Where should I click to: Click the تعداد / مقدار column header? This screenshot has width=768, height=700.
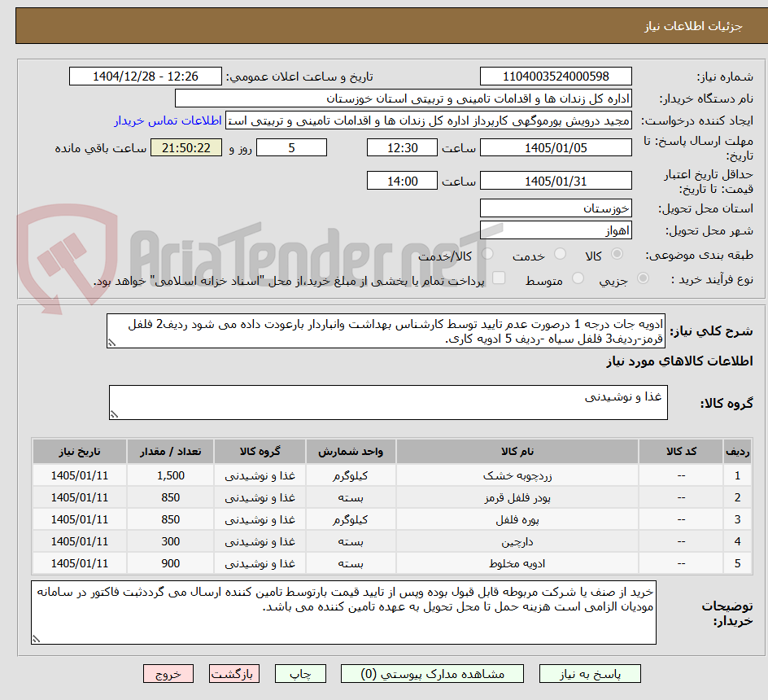(x=171, y=452)
